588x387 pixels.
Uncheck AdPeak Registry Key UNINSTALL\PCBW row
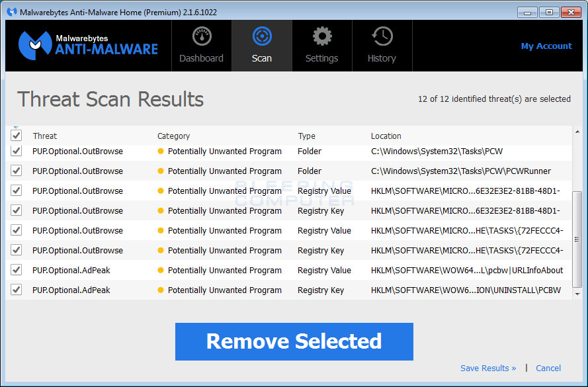16,290
